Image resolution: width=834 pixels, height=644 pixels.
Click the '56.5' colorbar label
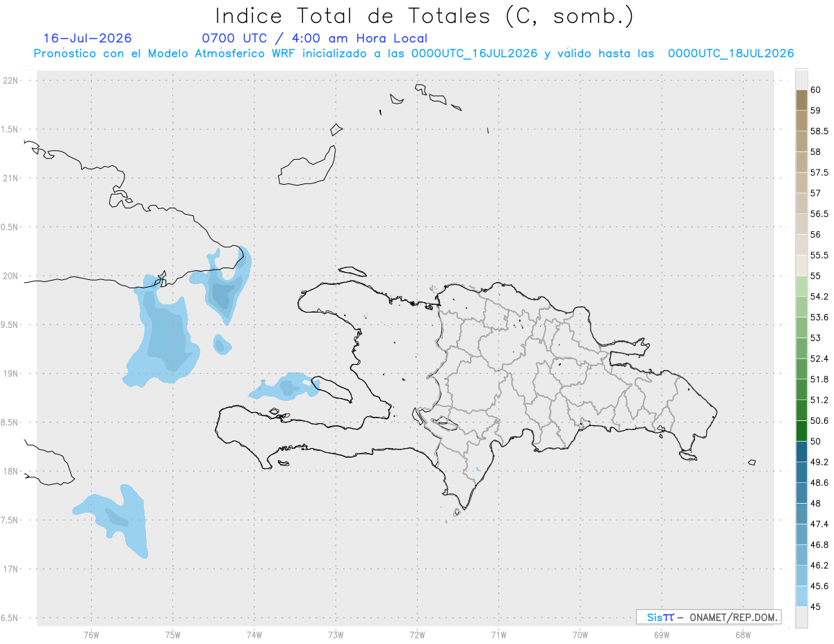tap(819, 214)
